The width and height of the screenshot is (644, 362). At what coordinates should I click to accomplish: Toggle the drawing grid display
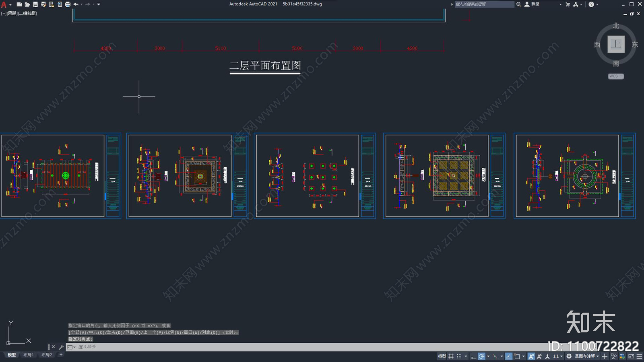click(x=451, y=356)
